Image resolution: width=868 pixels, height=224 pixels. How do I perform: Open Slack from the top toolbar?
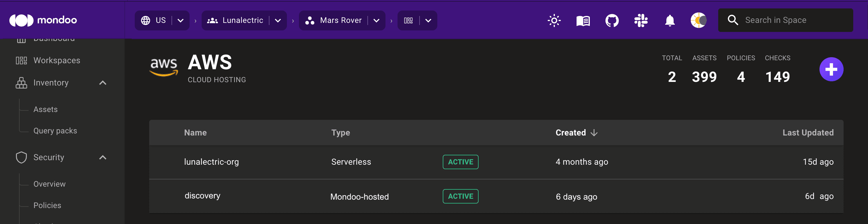pos(640,20)
